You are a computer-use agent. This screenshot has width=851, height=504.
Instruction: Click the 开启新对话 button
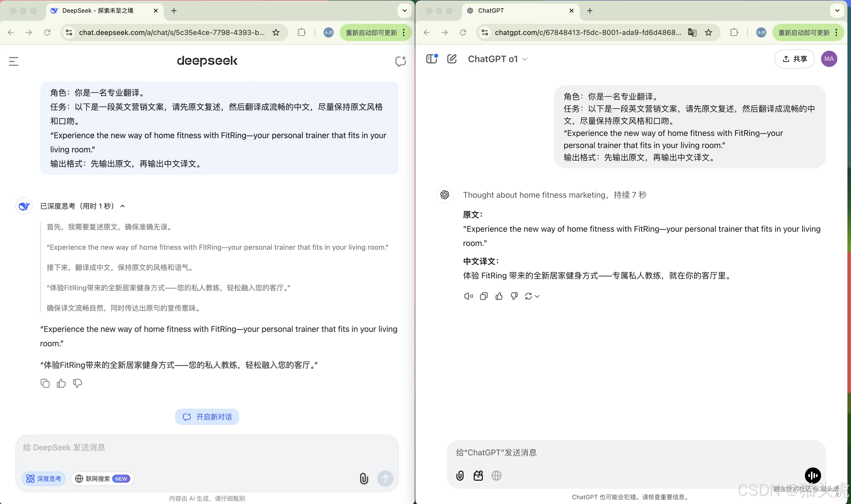pos(207,417)
